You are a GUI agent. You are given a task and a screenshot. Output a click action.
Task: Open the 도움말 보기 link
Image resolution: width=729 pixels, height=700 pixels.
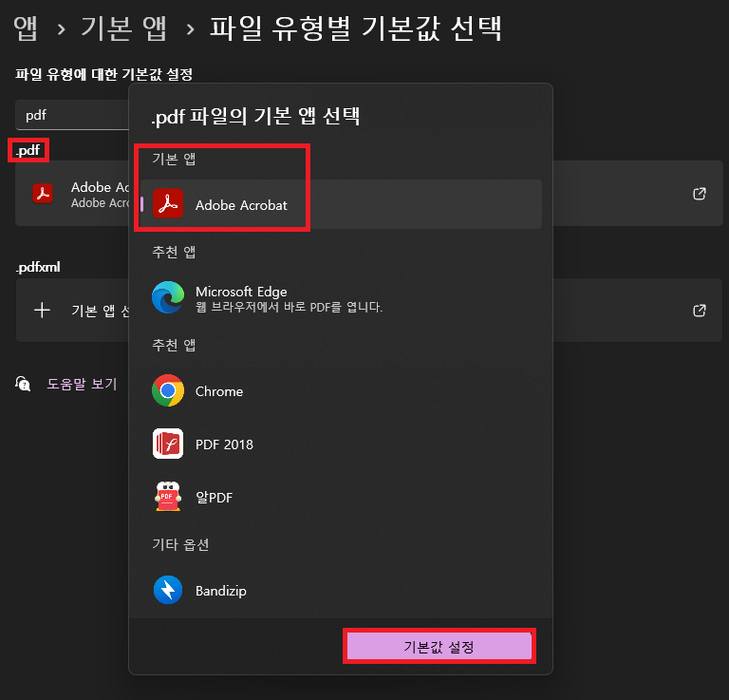(82, 384)
